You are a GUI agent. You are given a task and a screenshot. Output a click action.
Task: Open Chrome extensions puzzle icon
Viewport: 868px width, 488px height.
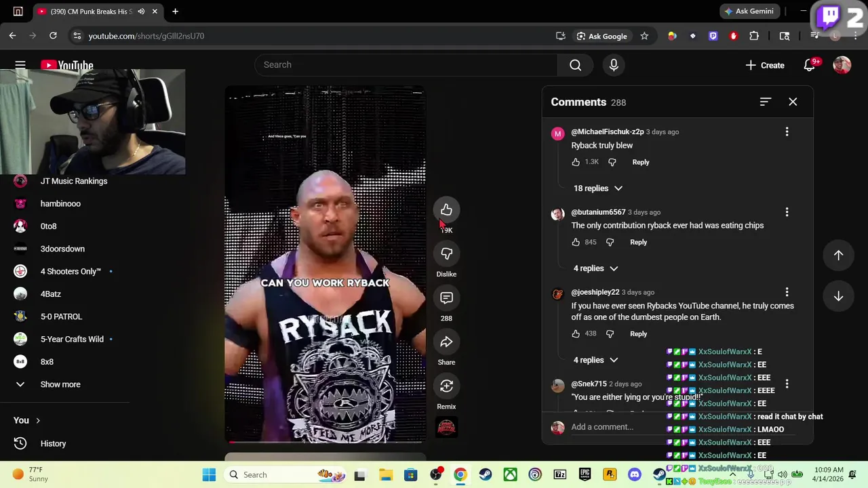point(754,36)
